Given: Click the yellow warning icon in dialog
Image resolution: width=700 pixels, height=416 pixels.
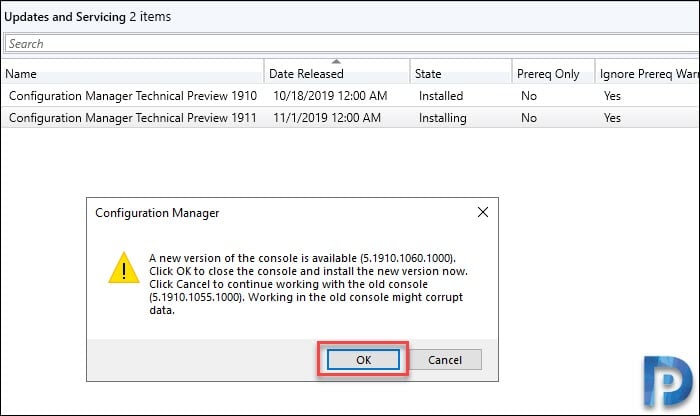Looking at the screenshot, I should pos(124,268).
